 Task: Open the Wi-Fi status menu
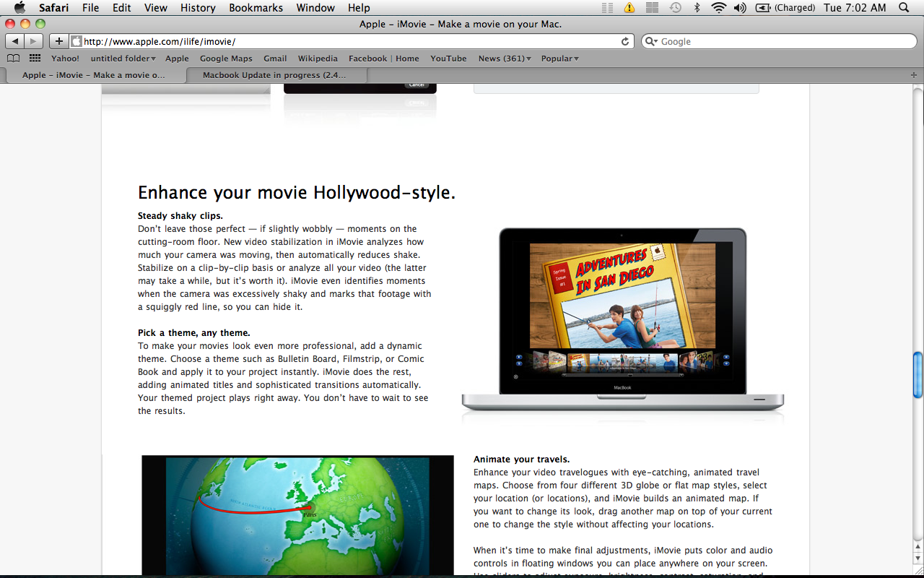(x=718, y=8)
